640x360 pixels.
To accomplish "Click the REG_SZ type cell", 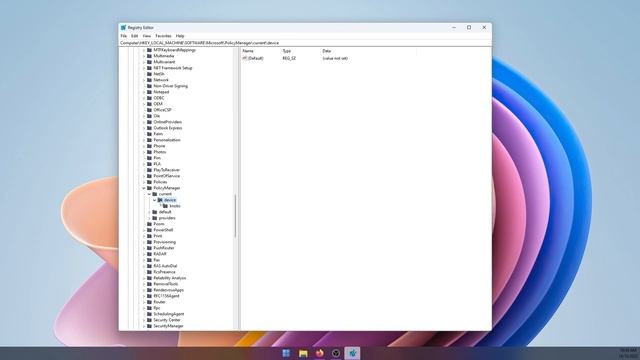I will (289, 58).
